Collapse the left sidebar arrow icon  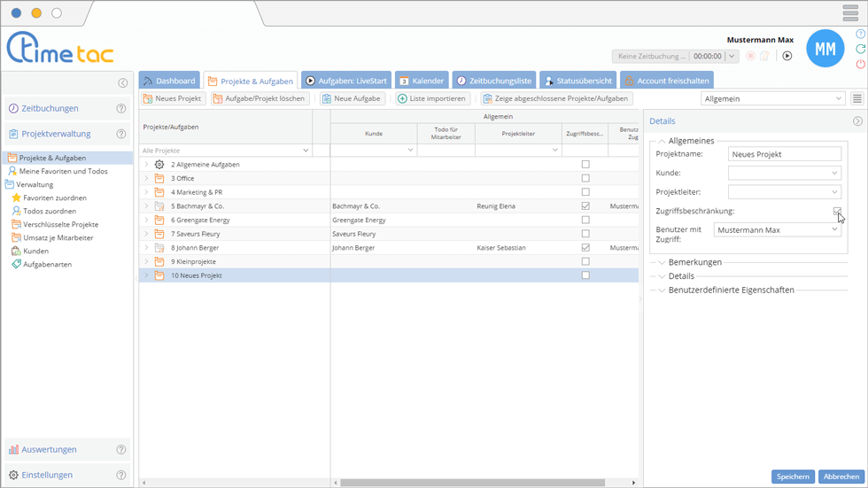click(123, 83)
